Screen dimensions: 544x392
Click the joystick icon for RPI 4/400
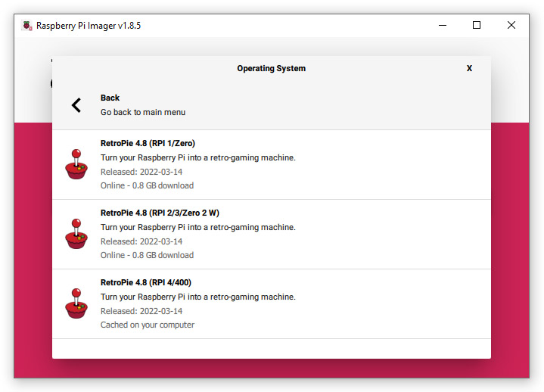[76, 303]
